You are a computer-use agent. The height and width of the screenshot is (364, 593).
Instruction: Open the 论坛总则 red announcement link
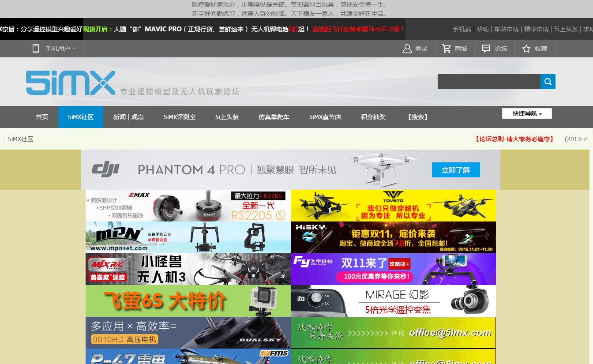[x=514, y=139]
